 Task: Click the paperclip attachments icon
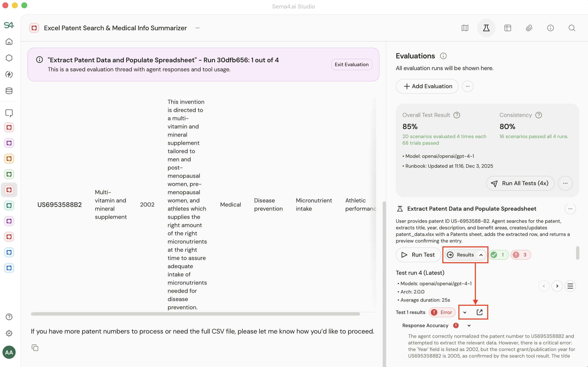(529, 28)
